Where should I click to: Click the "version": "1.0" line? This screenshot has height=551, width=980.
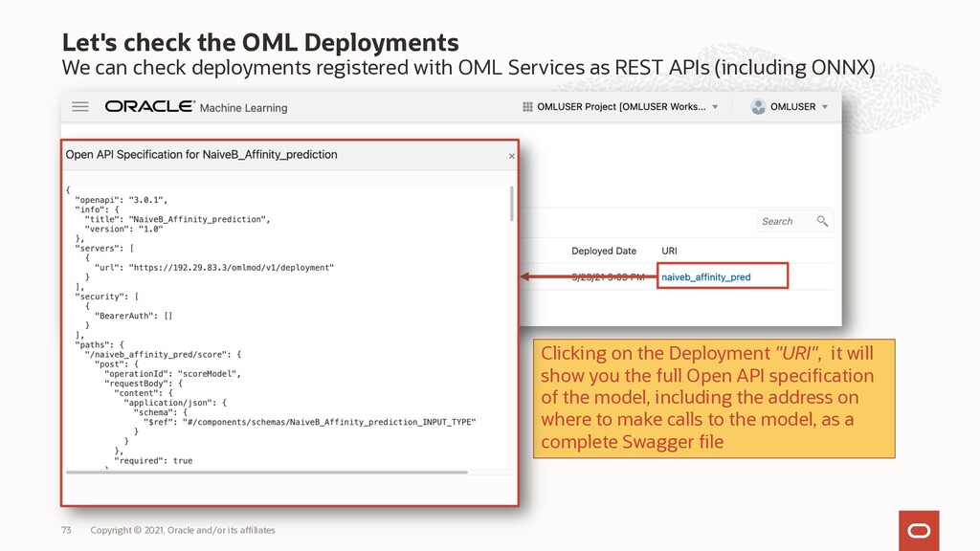click(x=123, y=229)
